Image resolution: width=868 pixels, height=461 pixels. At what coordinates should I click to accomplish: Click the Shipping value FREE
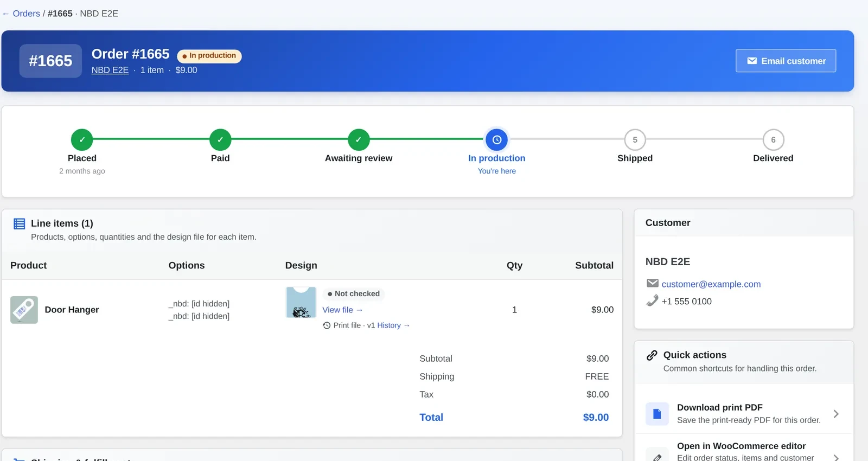pyautogui.click(x=597, y=376)
